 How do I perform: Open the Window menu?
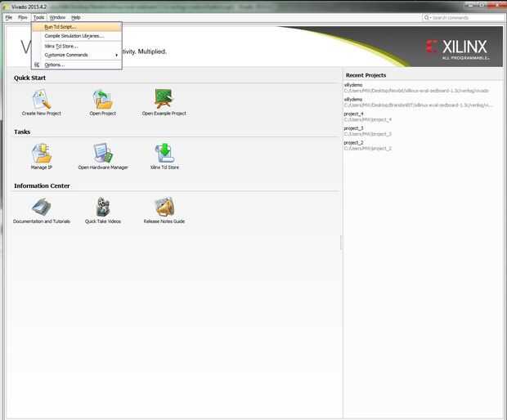coord(57,17)
